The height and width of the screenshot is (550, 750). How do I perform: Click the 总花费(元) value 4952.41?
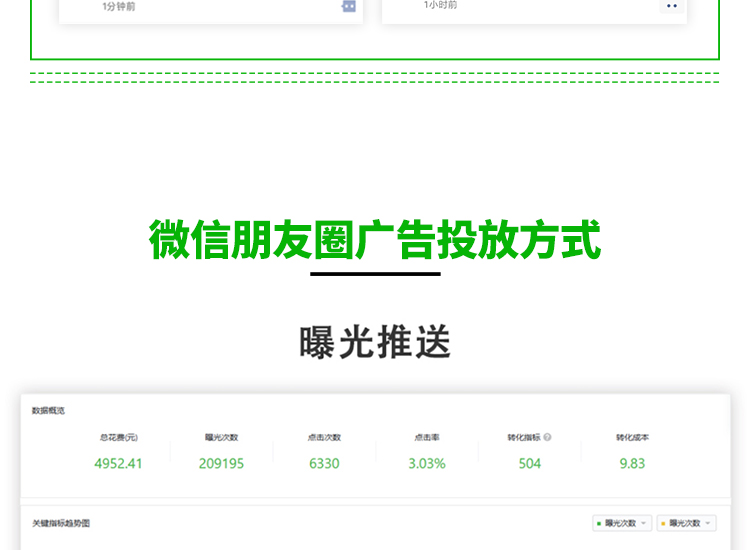(x=118, y=463)
